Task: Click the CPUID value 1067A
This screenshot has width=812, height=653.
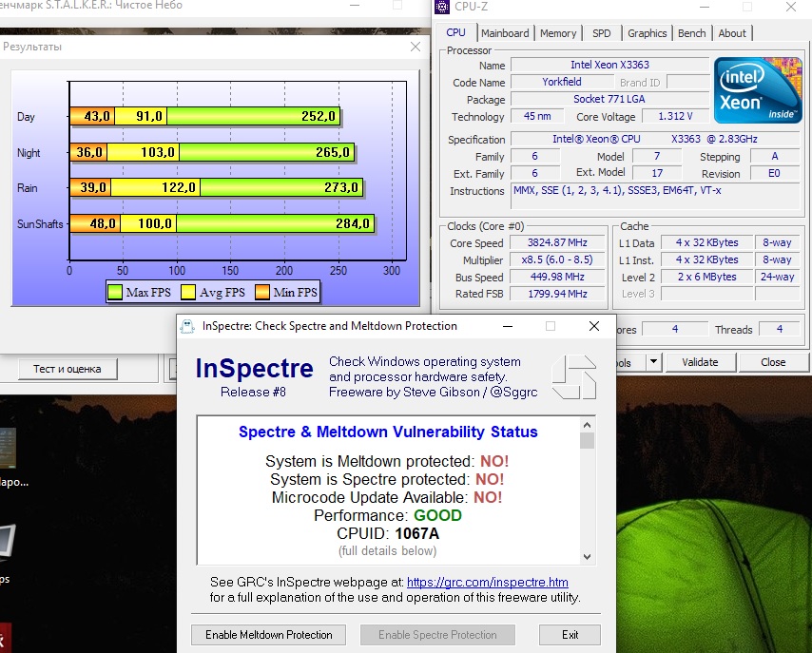Action: (416, 533)
